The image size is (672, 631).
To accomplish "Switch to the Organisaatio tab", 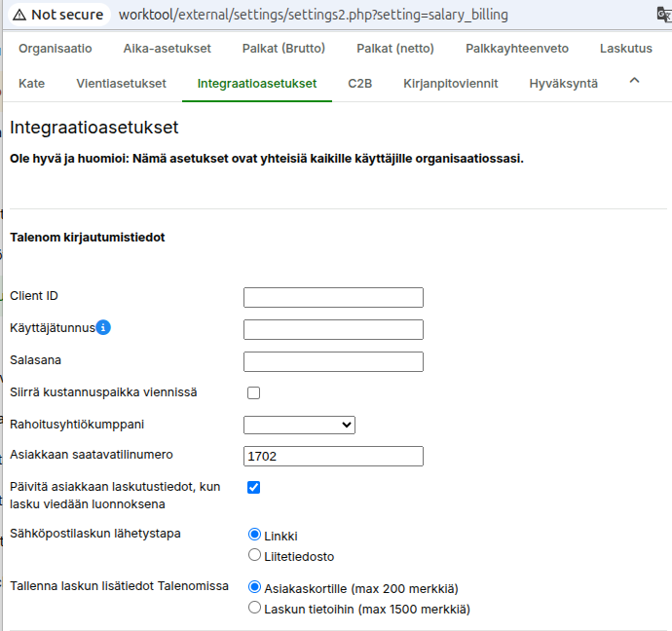I will 56,48.
